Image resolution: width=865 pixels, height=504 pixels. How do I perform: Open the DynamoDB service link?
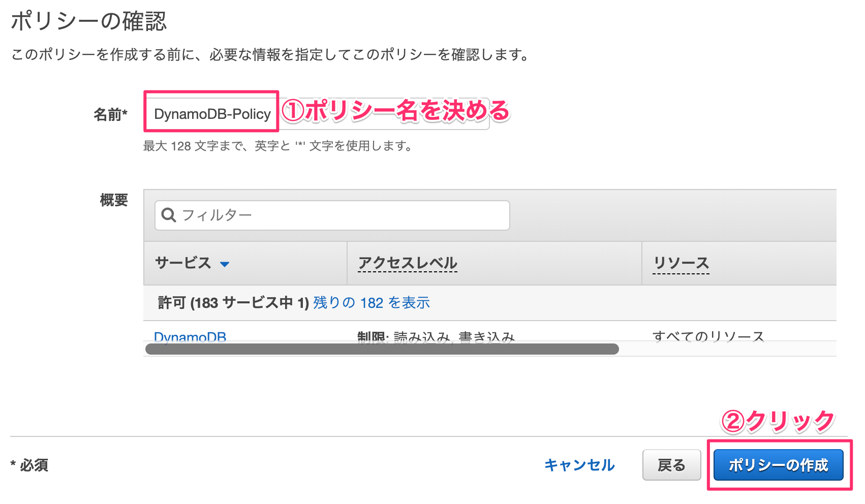point(190,337)
